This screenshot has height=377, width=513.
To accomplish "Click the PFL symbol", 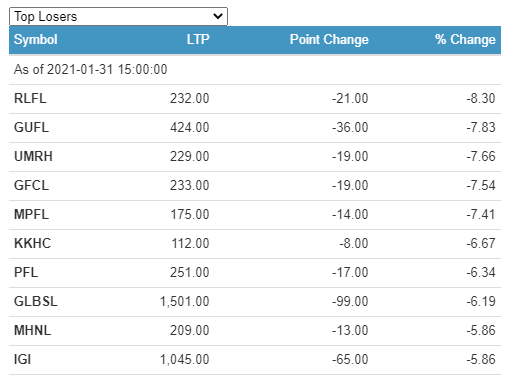I will pos(26,273).
